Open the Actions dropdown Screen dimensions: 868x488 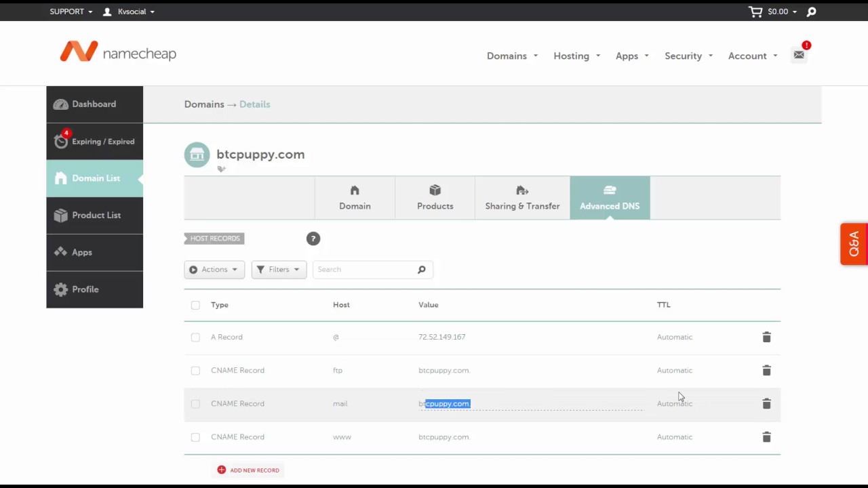214,270
